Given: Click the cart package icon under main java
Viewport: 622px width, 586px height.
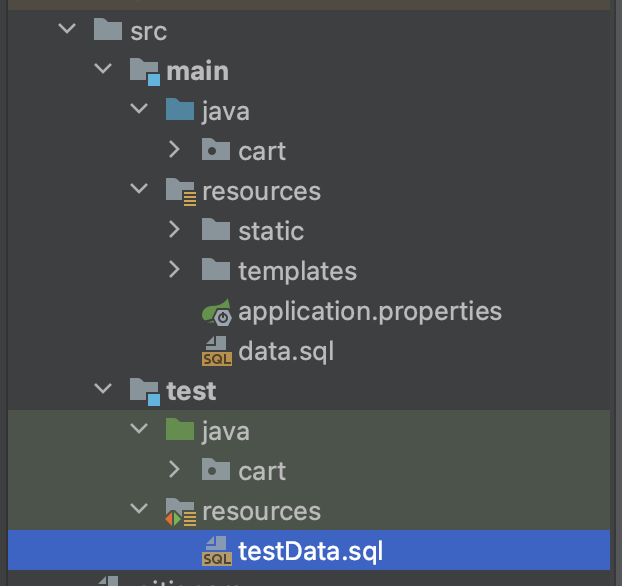Looking at the screenshot, I should click(216, 149).
